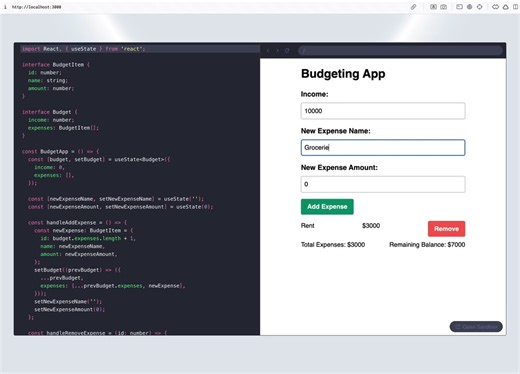This screenshot has width=520, height=374.
Task: Click the http://localhost:3000 address text
Action: coord(37,7)
